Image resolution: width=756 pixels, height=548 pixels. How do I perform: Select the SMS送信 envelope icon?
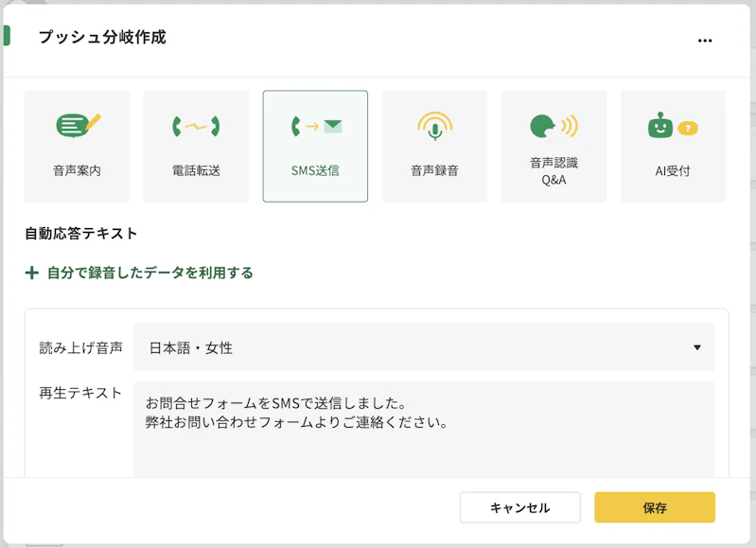(x=316, y=127)
